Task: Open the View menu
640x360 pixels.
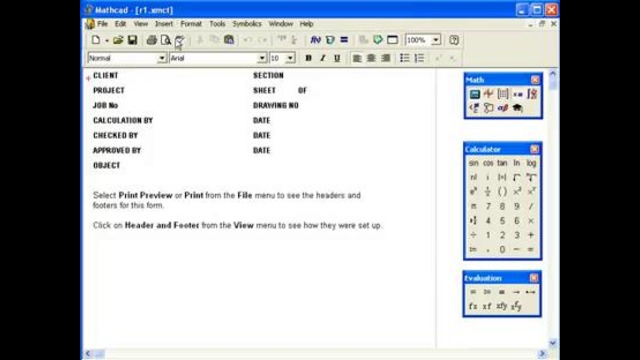Action: [140, 24]
